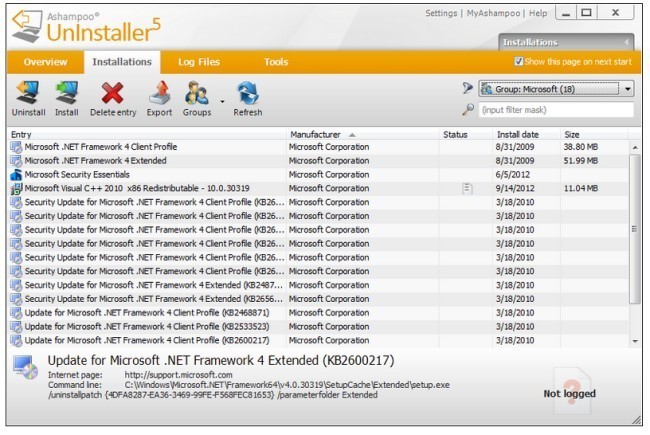650x435 pixels.
Task: Open http://support.microsoft.com link
Action: pos(178,375)
